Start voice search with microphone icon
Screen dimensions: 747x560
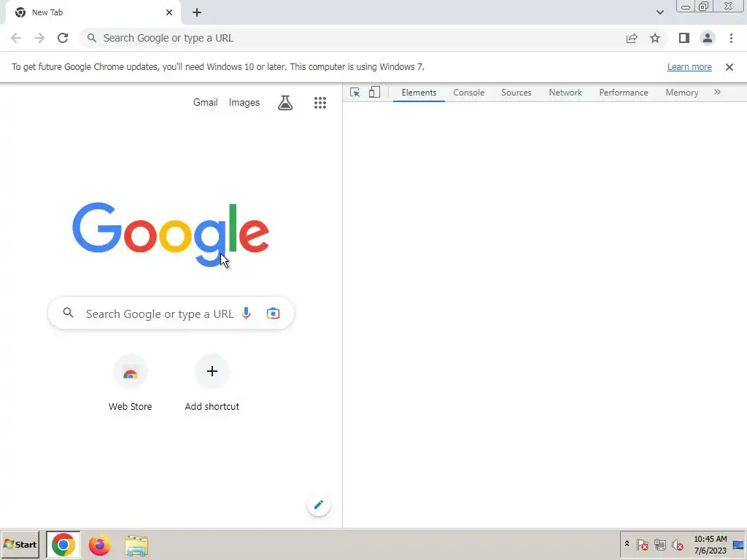[x=247, y=314]
